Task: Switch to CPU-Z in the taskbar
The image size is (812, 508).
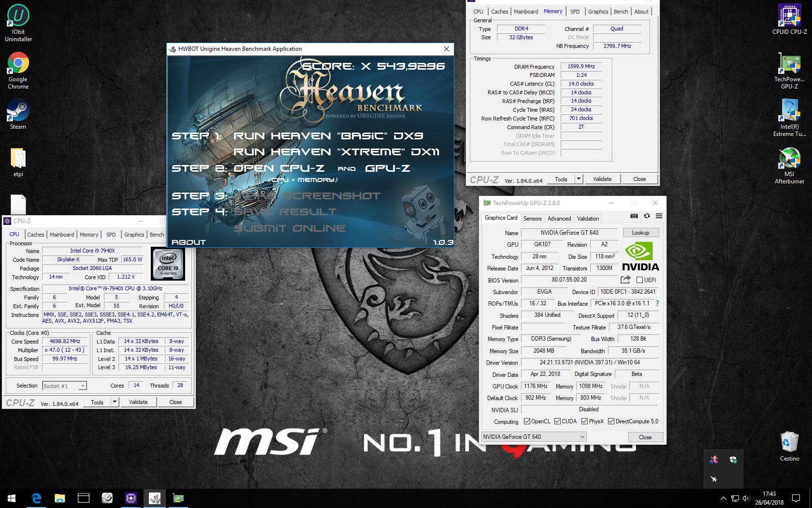Action: [x=131, y=498]
